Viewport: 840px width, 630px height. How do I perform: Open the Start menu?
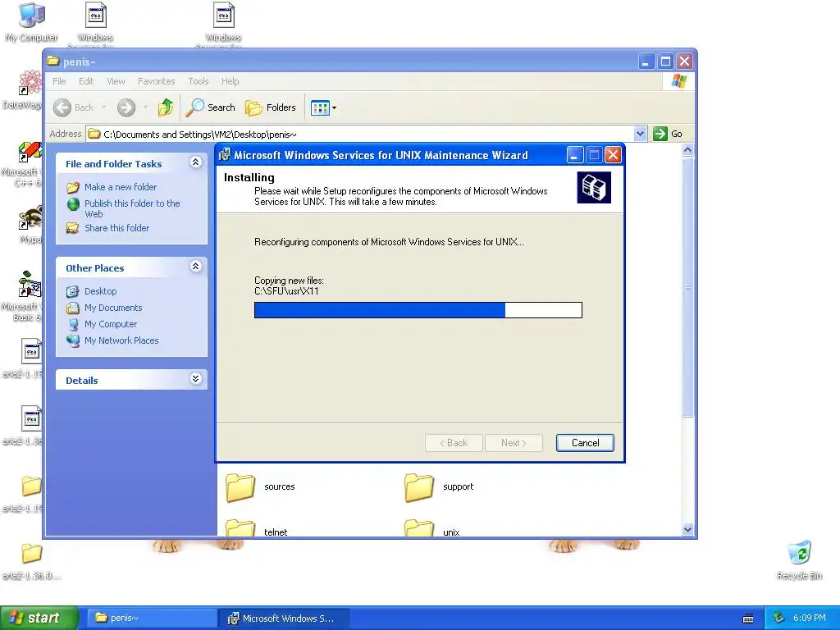pos(39,618)
